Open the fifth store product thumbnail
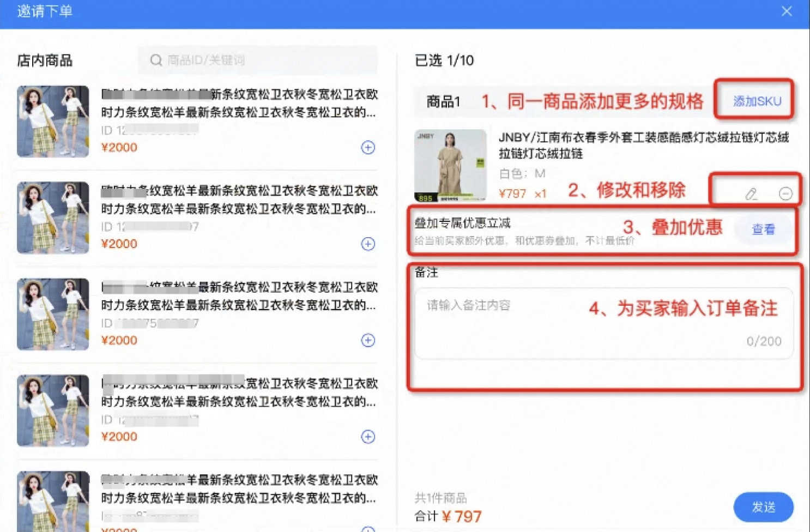Viewport: 810px width, 532px height. (x=53, y=501)
